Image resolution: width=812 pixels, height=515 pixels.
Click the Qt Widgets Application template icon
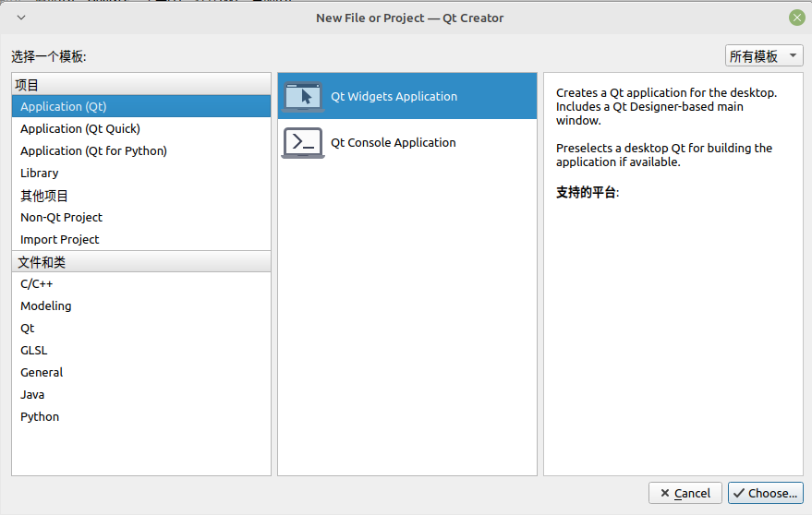coord(303,96)
